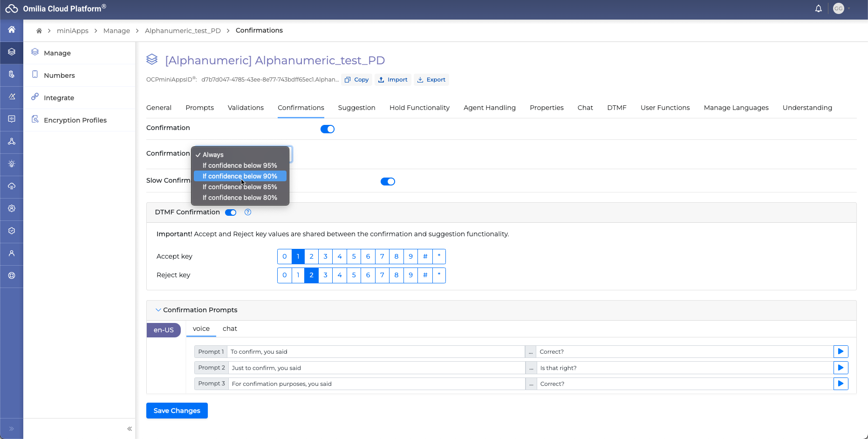Collapse the Confirmation Prompts section

158,310
